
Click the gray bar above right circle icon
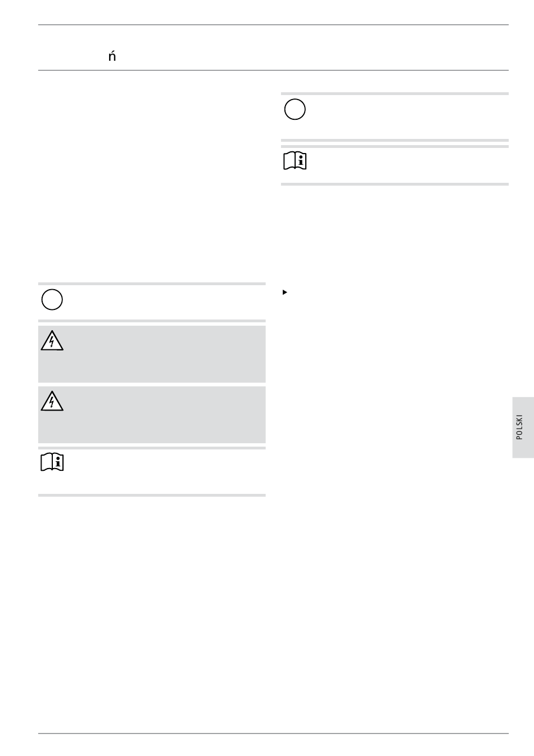tap(395, 94)
